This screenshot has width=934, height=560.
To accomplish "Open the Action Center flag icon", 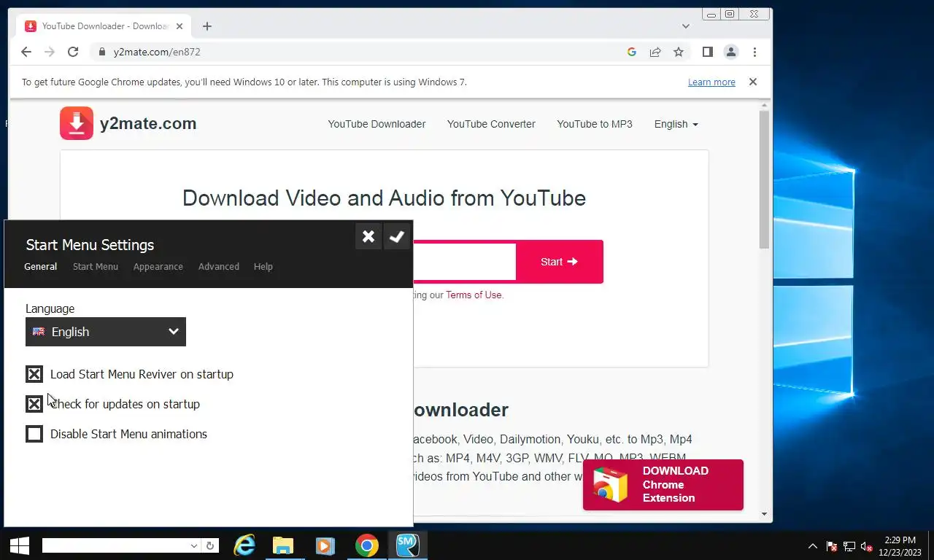I will click(831, 546).
